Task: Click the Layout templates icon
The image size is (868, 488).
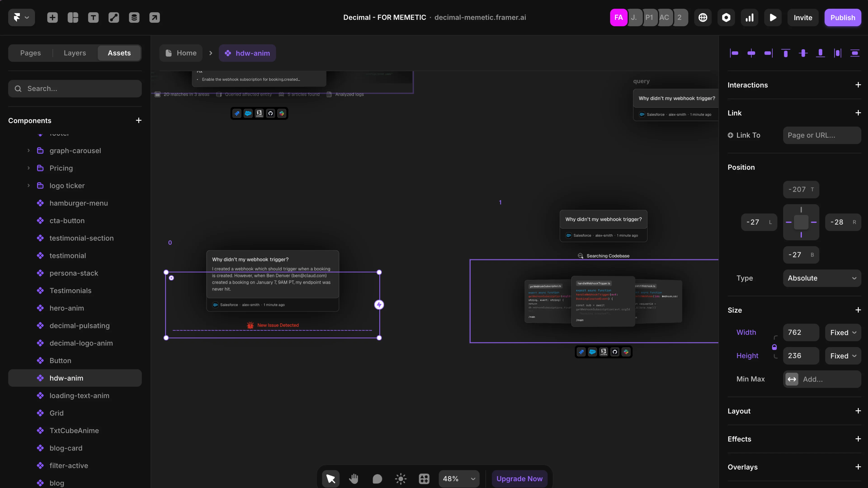Action: (73, 17)
